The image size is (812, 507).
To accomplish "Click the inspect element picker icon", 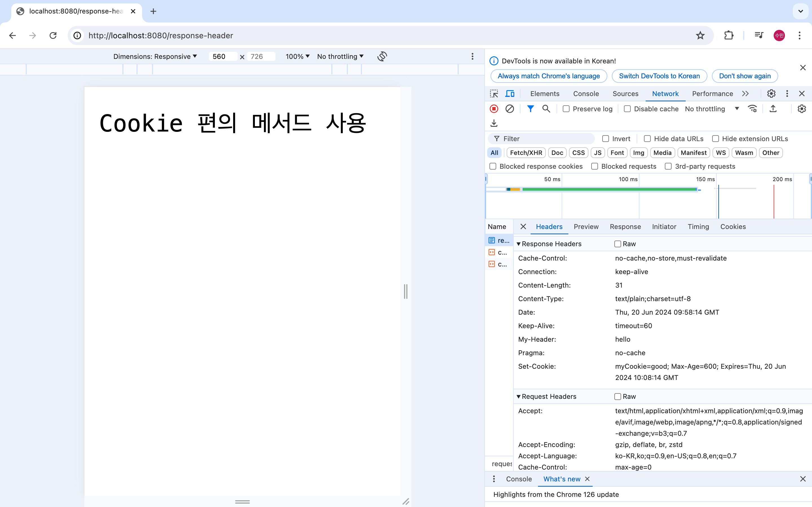I will (494, 94).
